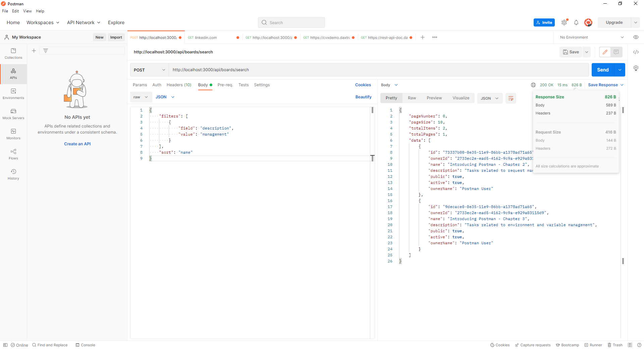Click the Create an API link
The height and width of the screenshot is (349, 644).
click(x=77, y=144)
